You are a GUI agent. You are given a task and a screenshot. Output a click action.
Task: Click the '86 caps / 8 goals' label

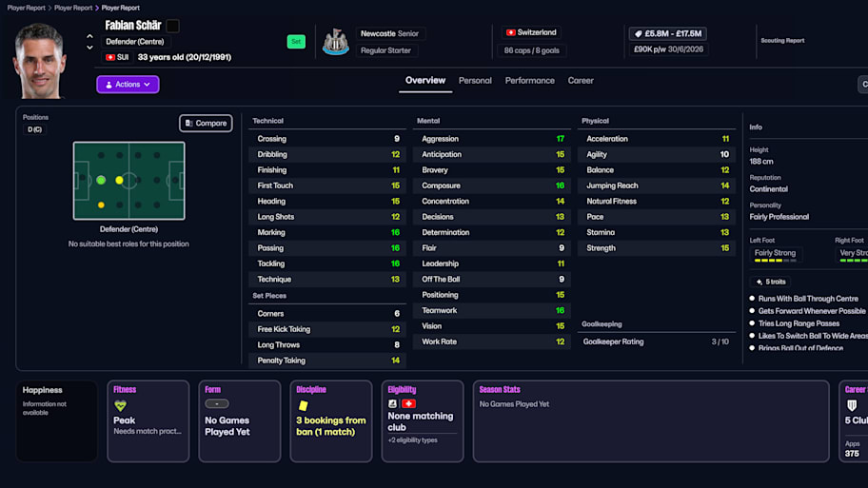(x=531, y=50)
